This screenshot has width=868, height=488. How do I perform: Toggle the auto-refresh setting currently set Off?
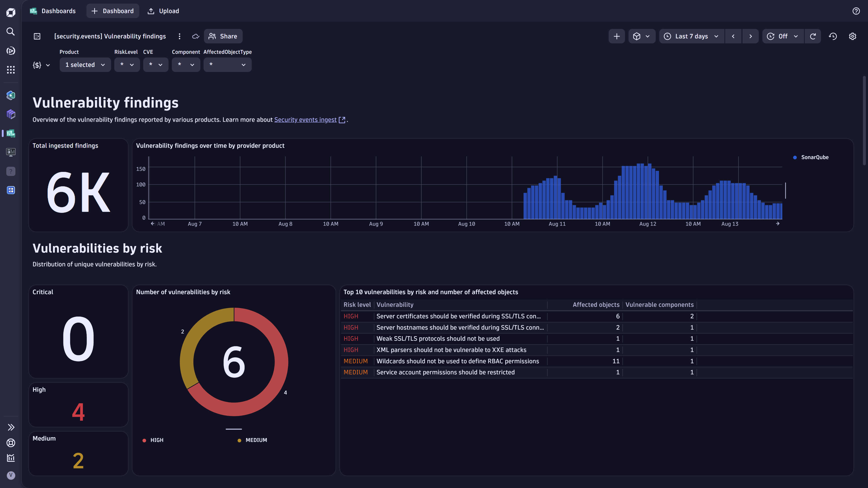782,36
